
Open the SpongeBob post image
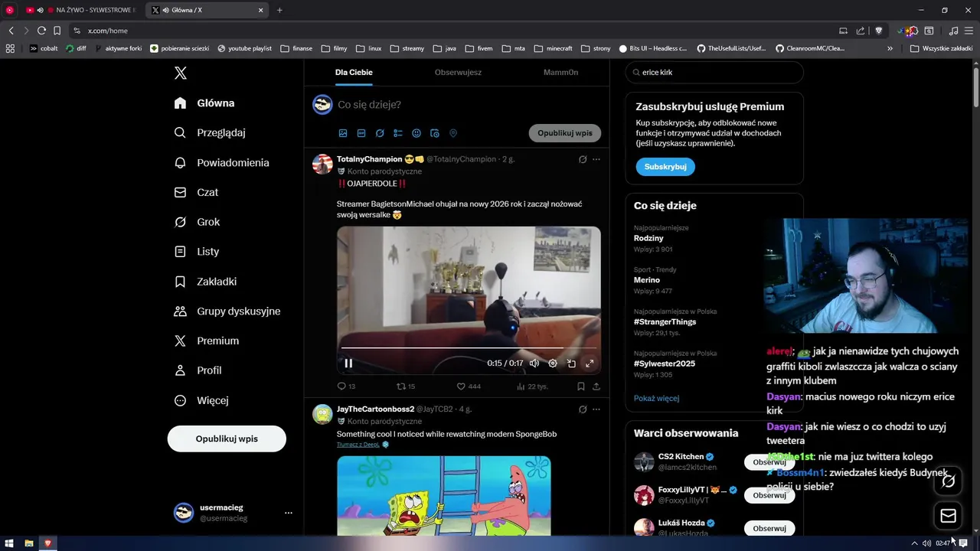coord(444,496)
